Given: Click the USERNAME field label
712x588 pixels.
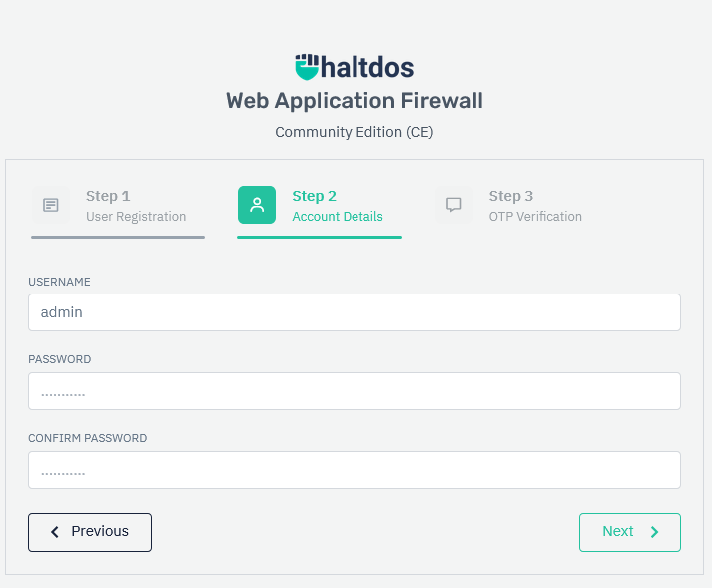Looking at the screenshot, I should click(x=59, y=282).
